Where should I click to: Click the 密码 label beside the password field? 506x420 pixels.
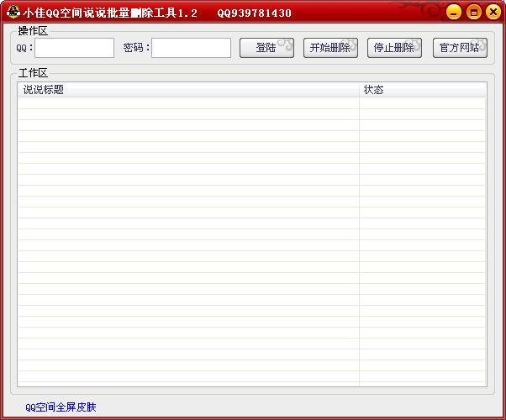134,48
